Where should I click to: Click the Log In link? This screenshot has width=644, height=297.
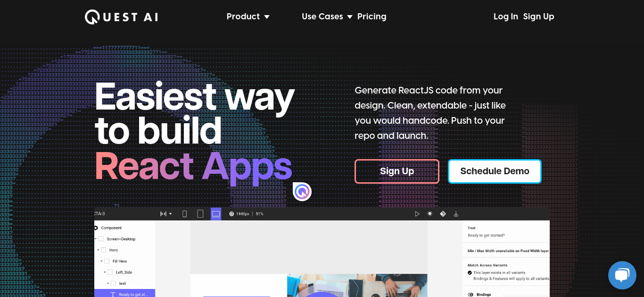(506, 17)
